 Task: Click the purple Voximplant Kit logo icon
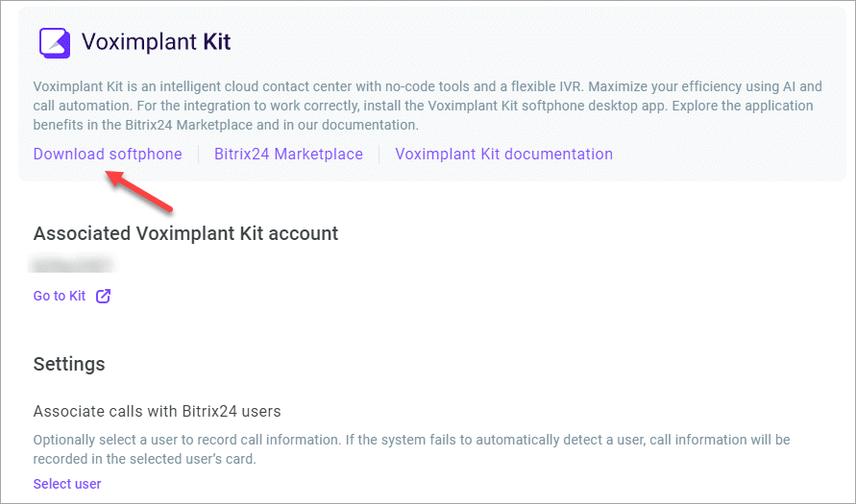point(55,42)
